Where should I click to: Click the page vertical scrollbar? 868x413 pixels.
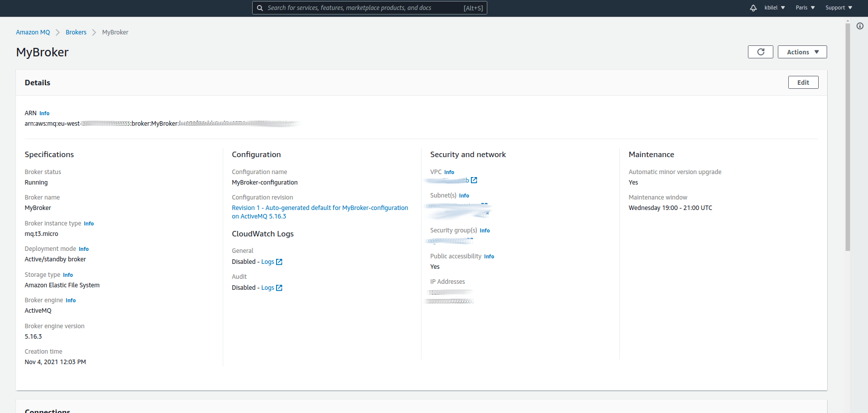[x=848, y=137]
